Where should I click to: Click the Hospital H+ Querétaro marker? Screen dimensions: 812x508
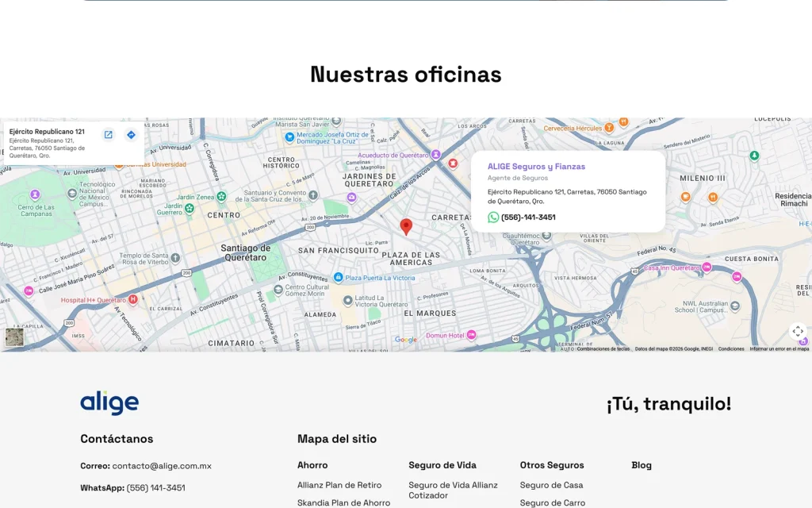point(133,299)
